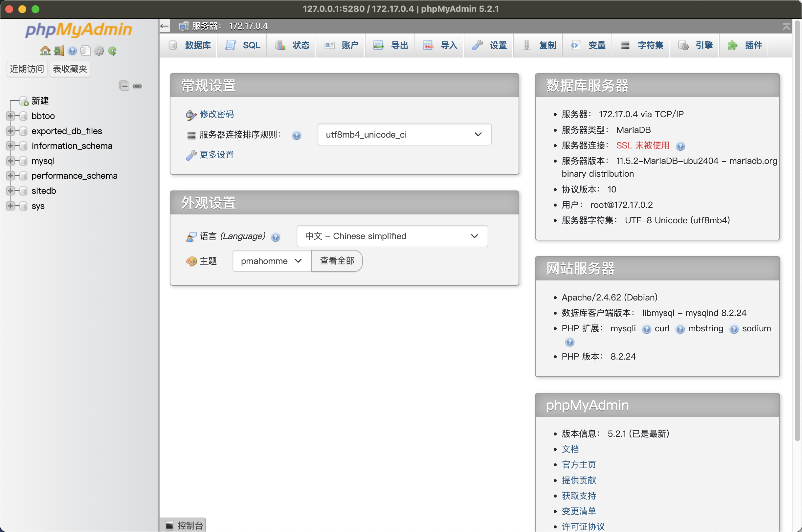
Task: Toggle link with main panel chain icon
Action: [137, 86]
